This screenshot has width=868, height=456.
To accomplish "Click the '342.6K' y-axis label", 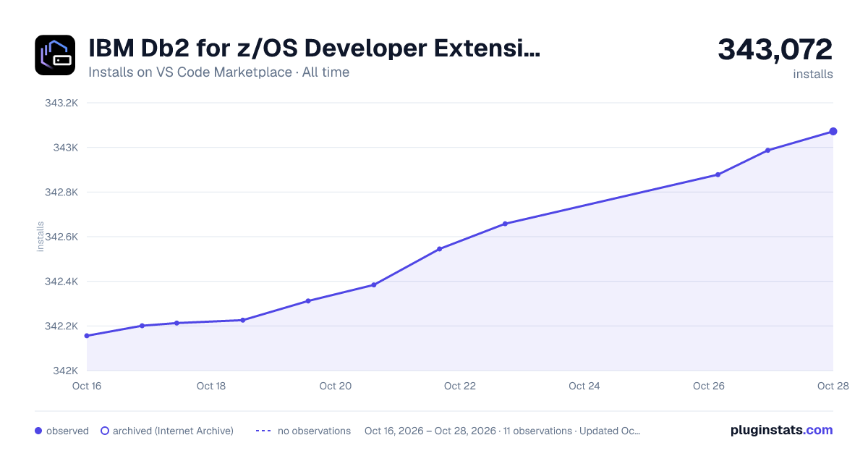I will point(61,237).
